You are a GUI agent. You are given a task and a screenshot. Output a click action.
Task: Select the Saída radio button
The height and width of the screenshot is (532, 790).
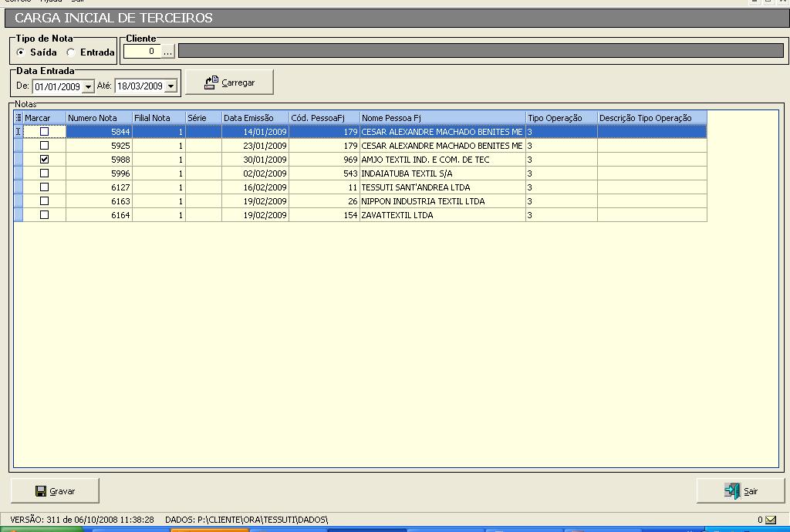click(21, 52)
